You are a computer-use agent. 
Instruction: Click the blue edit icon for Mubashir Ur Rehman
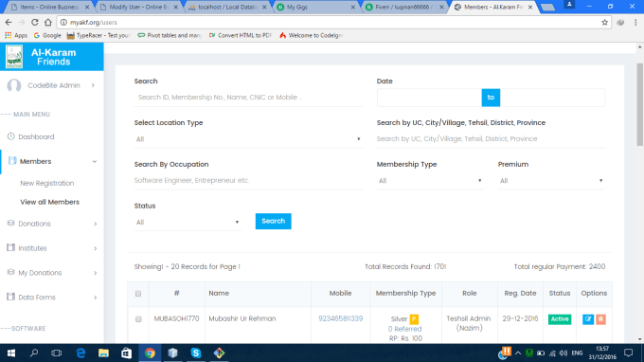tap(588, 319)
